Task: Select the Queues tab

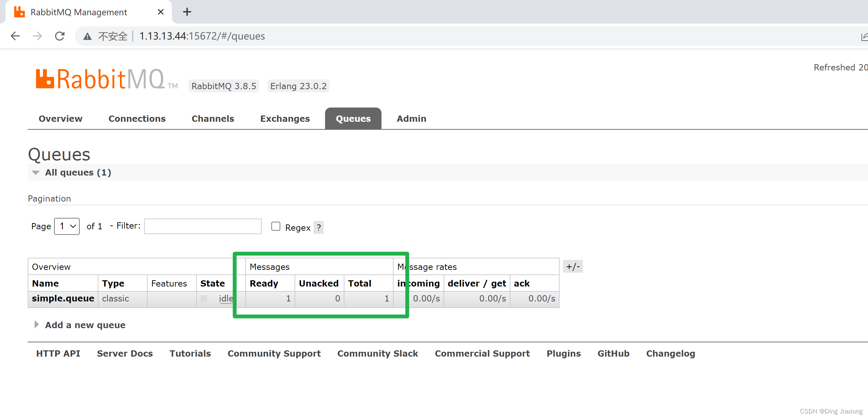Action: 353,119
